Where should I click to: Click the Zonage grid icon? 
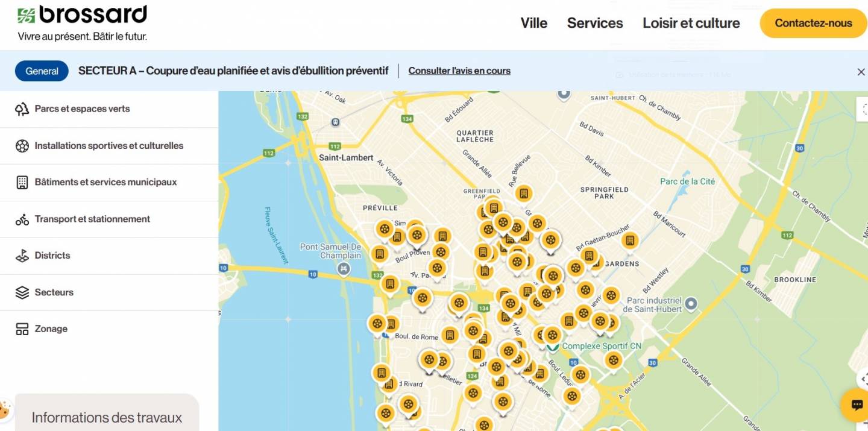tap(22, 329)
